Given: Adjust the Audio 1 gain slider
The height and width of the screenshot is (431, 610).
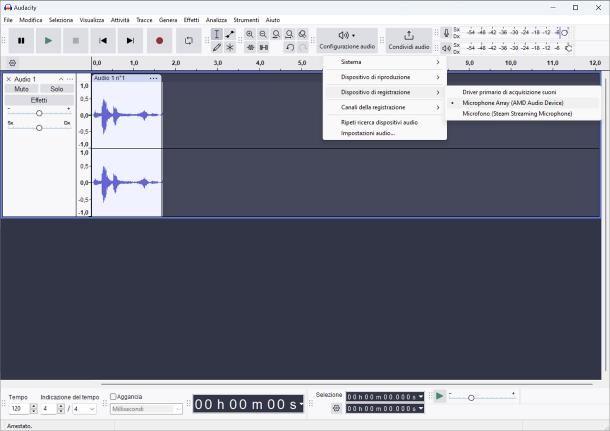Looking at the screenshot, I should pyautogui.click(x=39, y=113).
